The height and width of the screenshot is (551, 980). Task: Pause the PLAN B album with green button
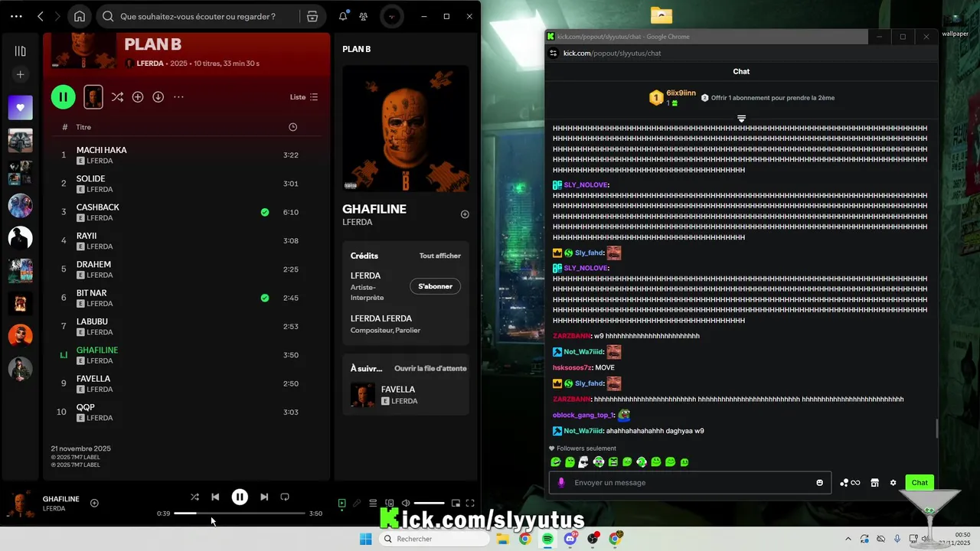pos(64,96)
